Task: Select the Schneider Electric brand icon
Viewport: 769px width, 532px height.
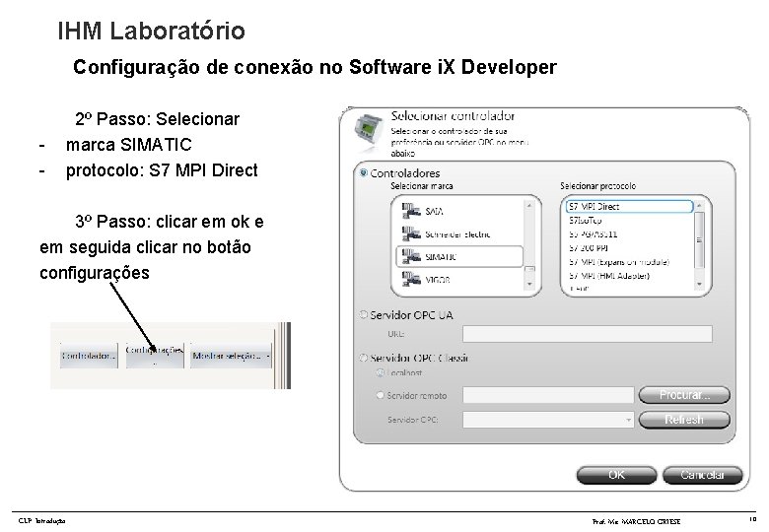Action: [411, 233]
